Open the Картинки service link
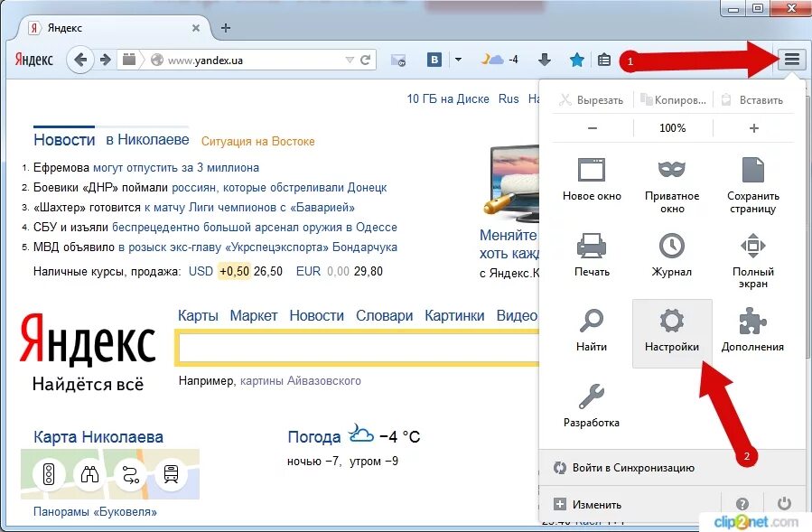Viewport: 812px width, 532px height. pyautogui.click(x=454, y=315)
